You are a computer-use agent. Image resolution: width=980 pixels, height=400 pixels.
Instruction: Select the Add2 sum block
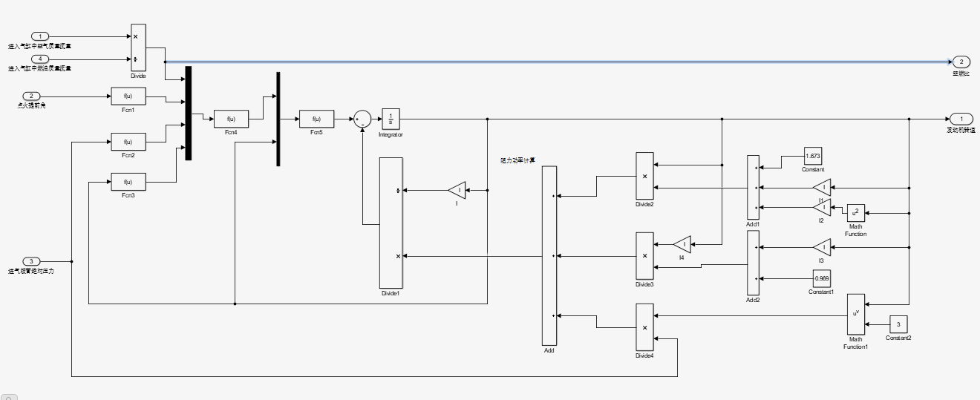754,263
